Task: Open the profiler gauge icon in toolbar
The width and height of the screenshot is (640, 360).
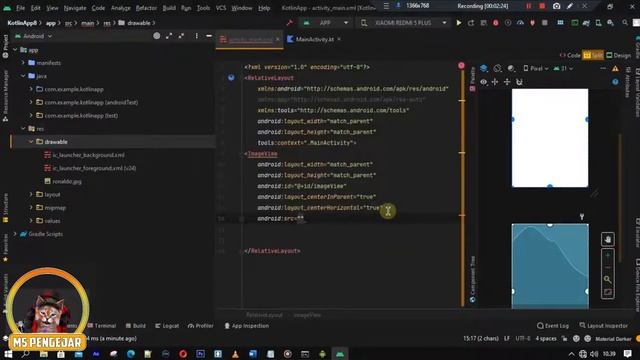Action: pos(520,23)
